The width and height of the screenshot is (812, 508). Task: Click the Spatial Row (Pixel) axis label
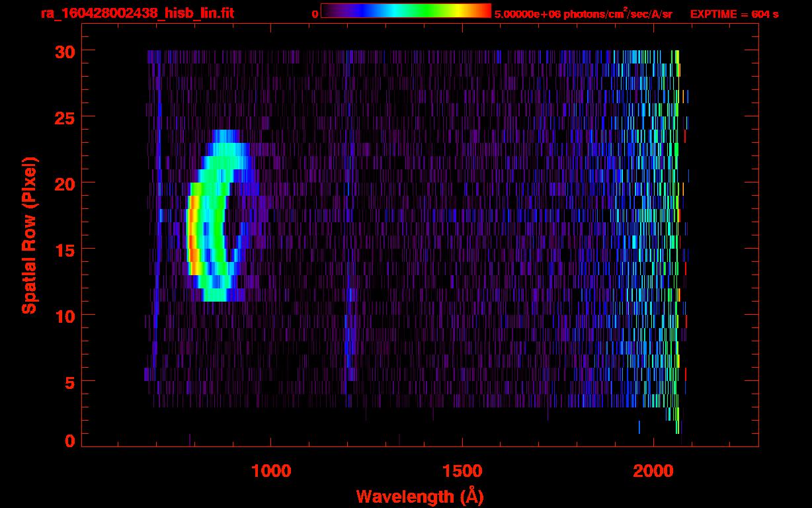tap(29, 235)
